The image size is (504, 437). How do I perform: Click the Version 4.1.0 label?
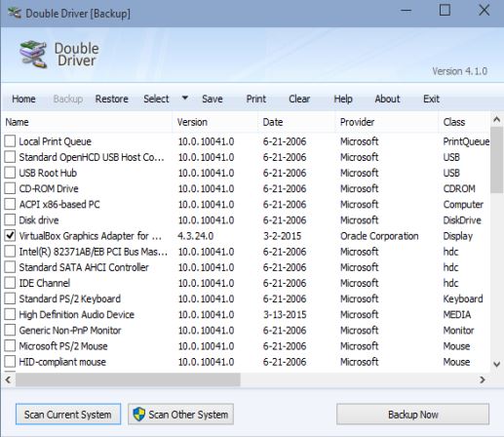[459, 71]
